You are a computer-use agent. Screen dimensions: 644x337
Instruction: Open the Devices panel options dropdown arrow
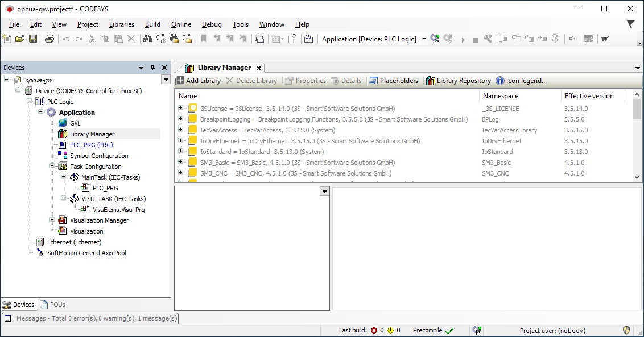[141, 68]
